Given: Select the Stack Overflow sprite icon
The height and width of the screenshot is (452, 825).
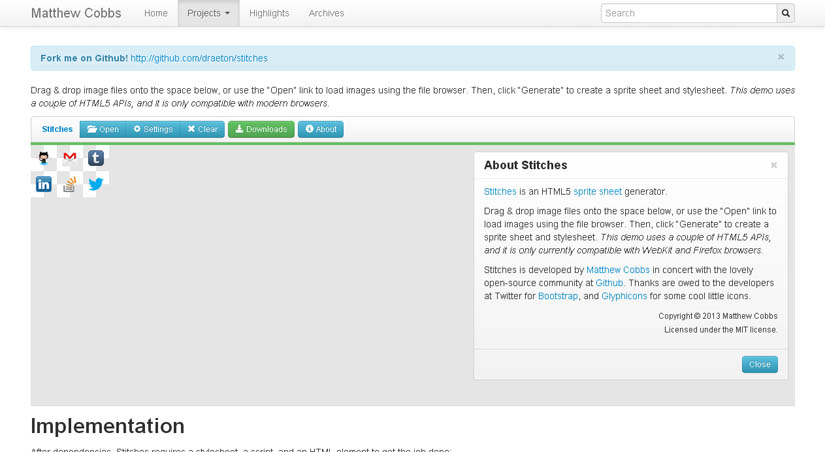Looking at the screenshot, I should (x=69, y=184).
